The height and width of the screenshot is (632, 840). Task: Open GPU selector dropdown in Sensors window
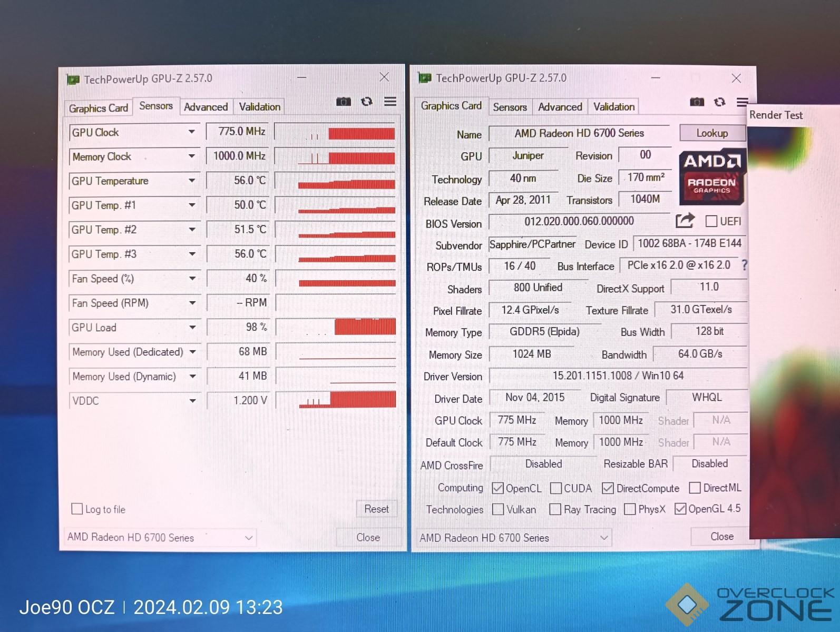coord(160,538)
